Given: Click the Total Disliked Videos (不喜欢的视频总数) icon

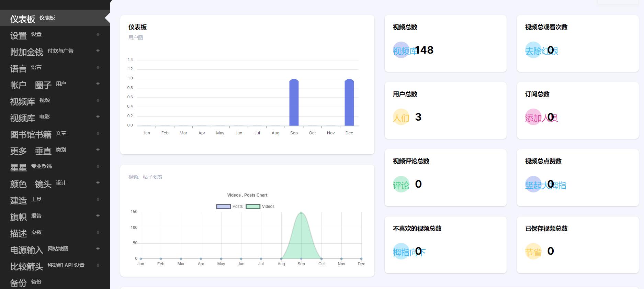Looking at the screenshot, I should coord(401,251).
